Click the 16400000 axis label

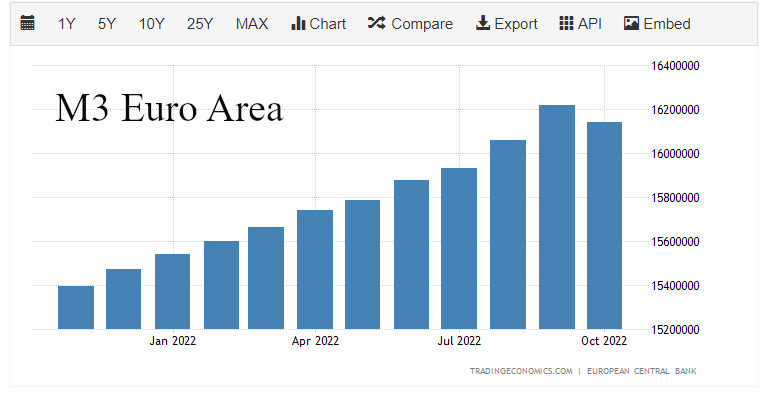tap(675, 66)
